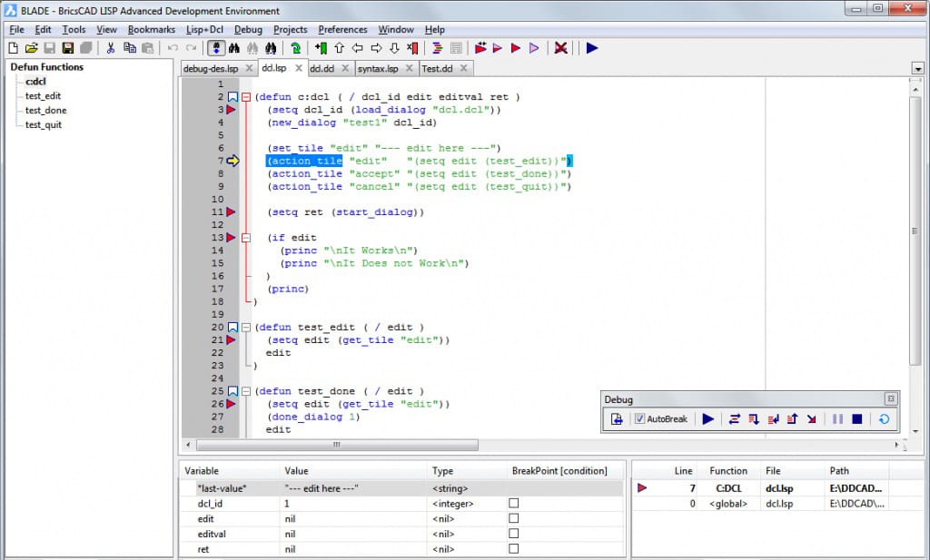Select test_edit in Defun Functions list
The image size is (930, 560).
point(43,96)
